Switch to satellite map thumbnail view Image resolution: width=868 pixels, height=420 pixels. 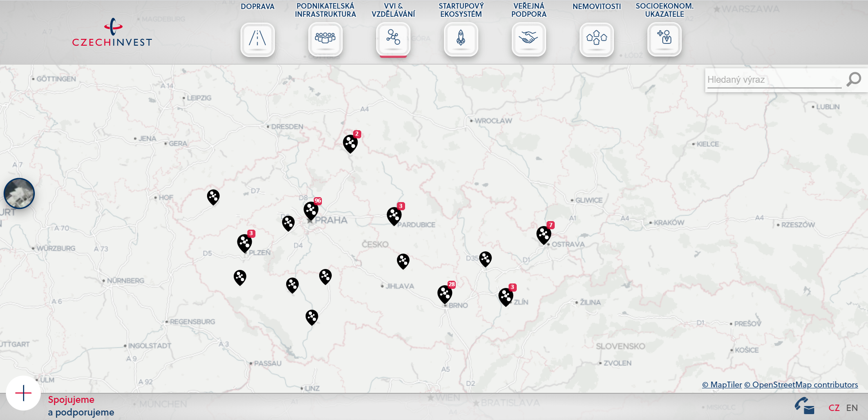coord(19,193)
